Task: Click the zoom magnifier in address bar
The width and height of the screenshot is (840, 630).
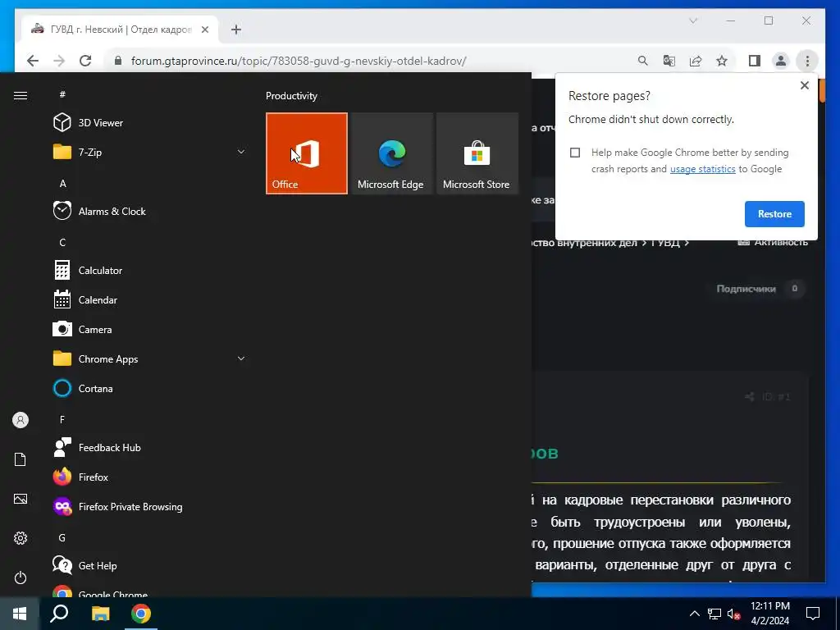Action: click(x=643, y=61)
